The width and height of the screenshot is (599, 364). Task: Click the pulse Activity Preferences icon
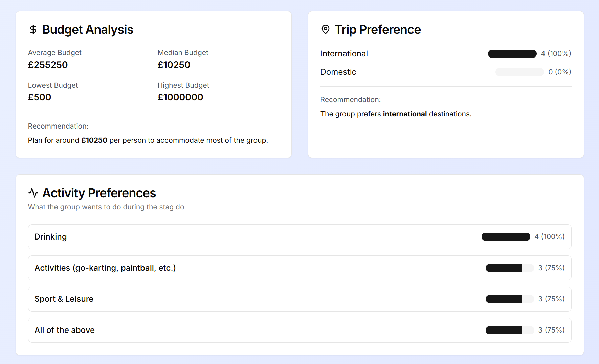pos(33,193)
